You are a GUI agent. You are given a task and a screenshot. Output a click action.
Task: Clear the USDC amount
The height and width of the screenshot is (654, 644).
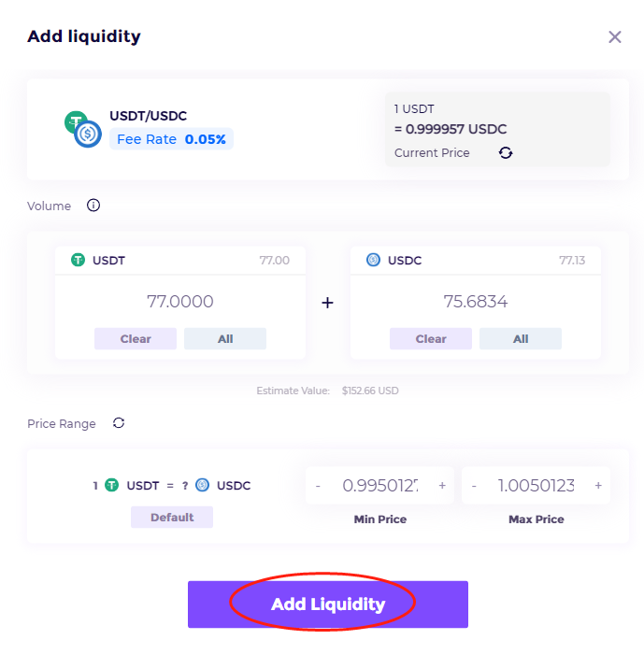point(431,339)
